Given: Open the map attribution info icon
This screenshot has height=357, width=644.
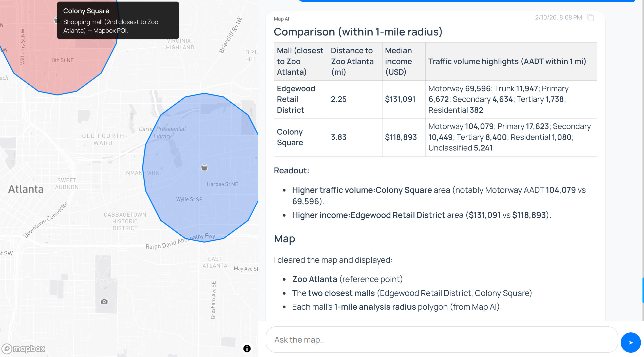Looking at the screenshot, I should (247, 348).
